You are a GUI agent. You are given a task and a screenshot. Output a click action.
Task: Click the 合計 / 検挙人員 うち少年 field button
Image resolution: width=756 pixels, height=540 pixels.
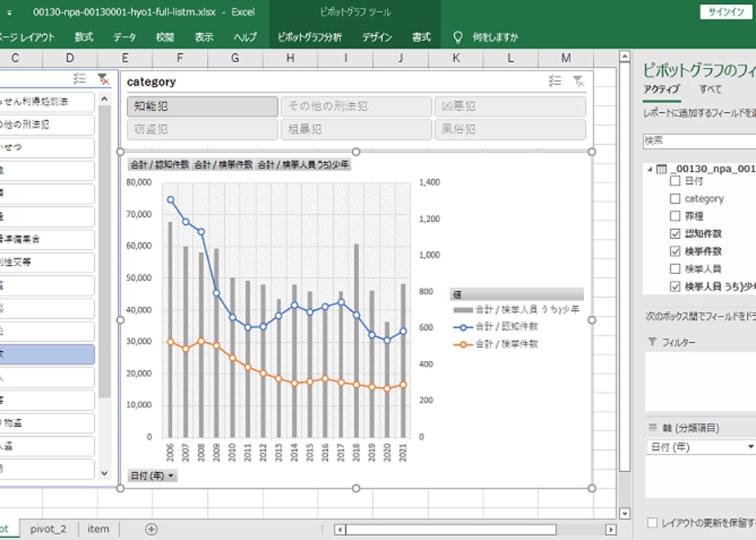tap(304, 165)
